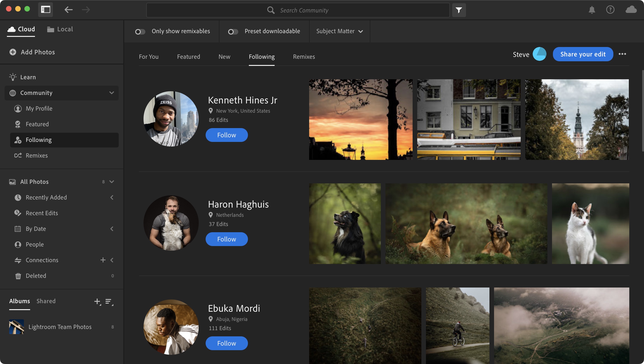The height and width of the screenshot is (364, 644).
Task: Turn on Preset downloadable filter
Action: coord(233,32)
